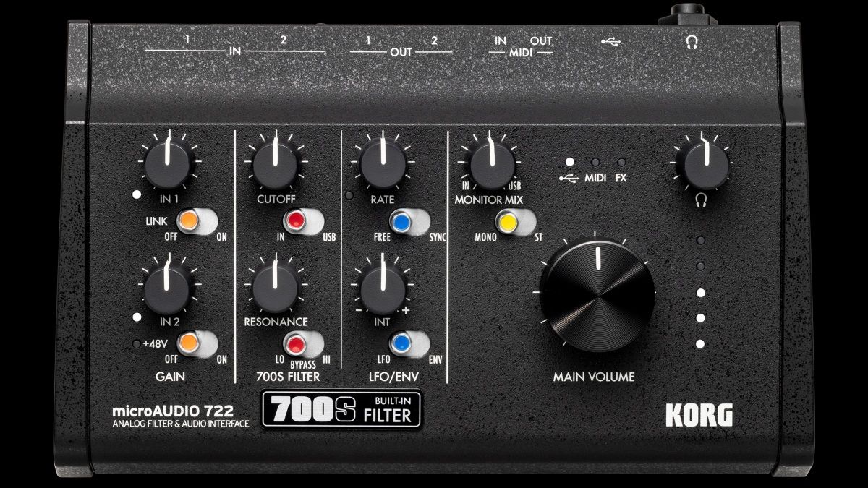The image size is (868, 488).
Task: Click the FX indicator LED
Action: click(621, 163)
